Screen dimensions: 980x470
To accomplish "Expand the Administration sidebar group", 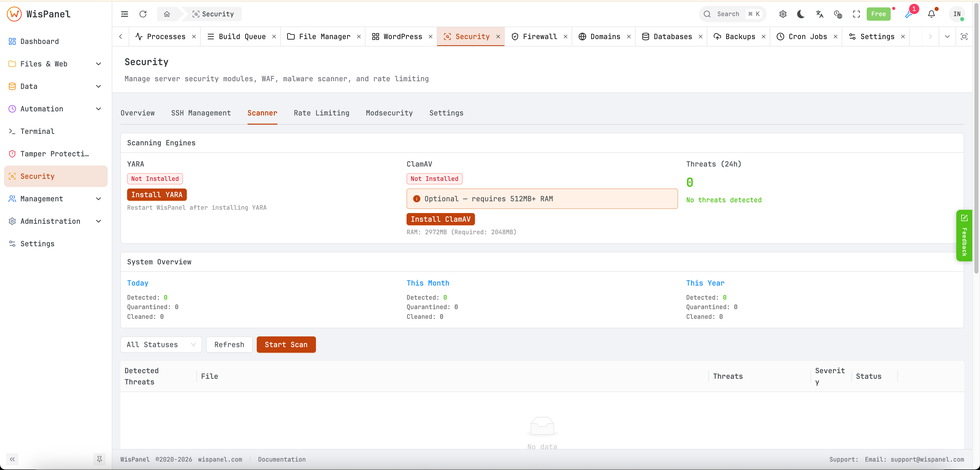I will coord(56,221).
